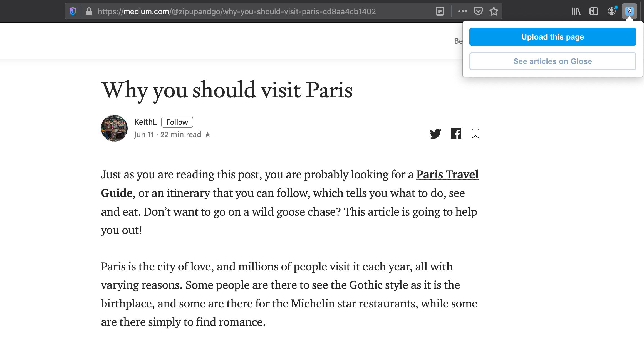Click the Jun 11 publication date
This screenshot has width=644, height=345.
(x=144, y=135)
